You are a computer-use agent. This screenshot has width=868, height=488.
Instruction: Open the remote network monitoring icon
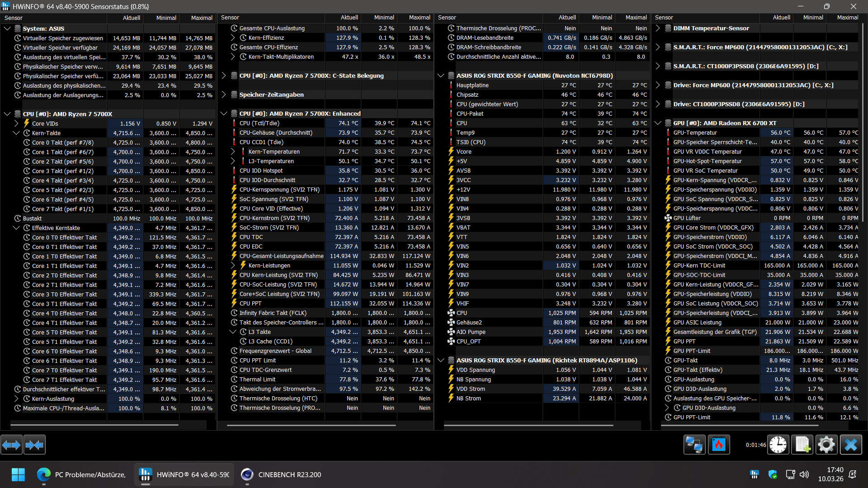[x=694, y=445]
